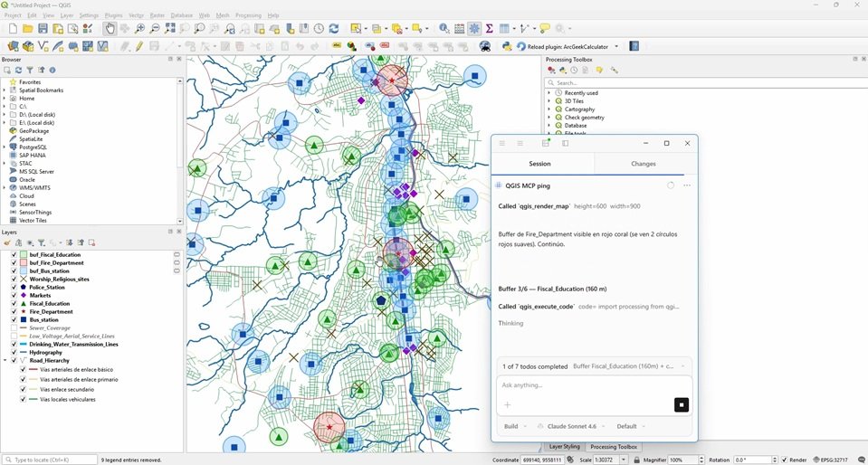Image resolution: width=868 pixels, height=465 pixels.
Task: Open the blue help book icon
Action: (634, 46)
